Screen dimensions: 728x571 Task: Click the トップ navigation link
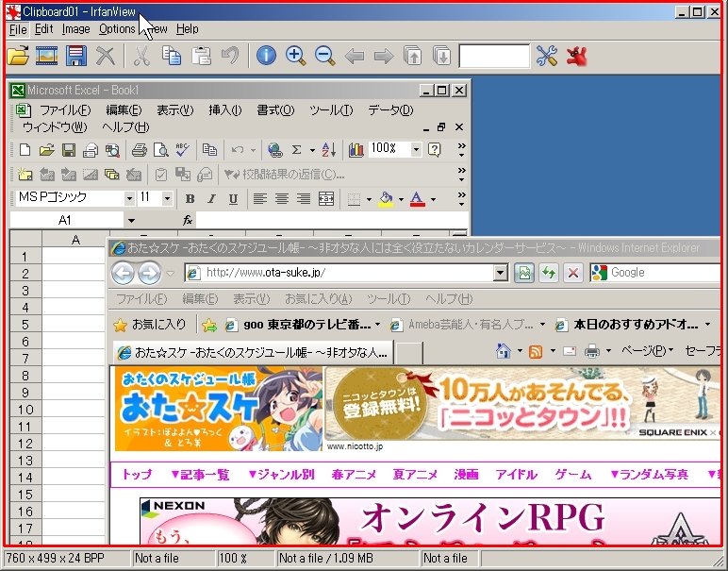tap(137, 475)
